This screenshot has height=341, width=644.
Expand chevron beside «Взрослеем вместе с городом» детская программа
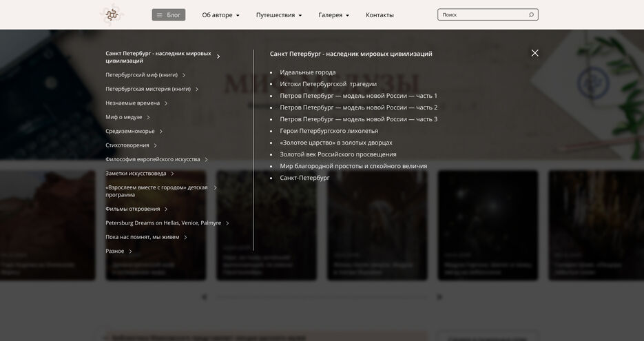[x=215, y=188]
